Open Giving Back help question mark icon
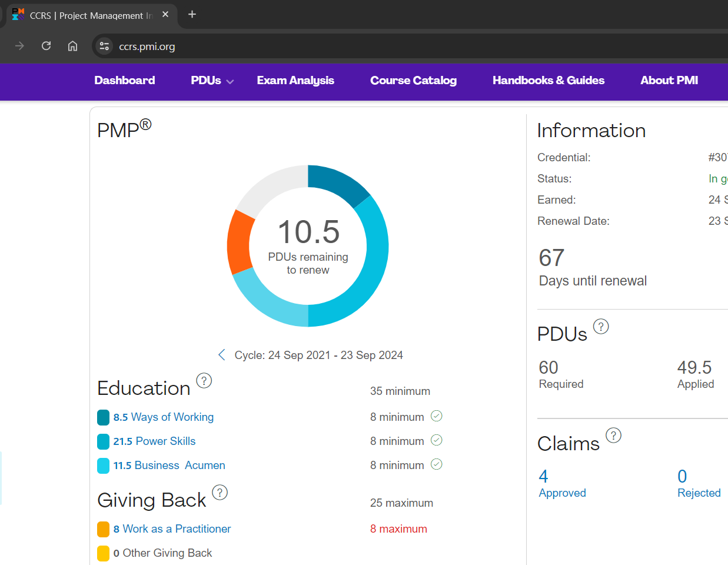This screenshot has width=728, height=565. tap(220, 493)
